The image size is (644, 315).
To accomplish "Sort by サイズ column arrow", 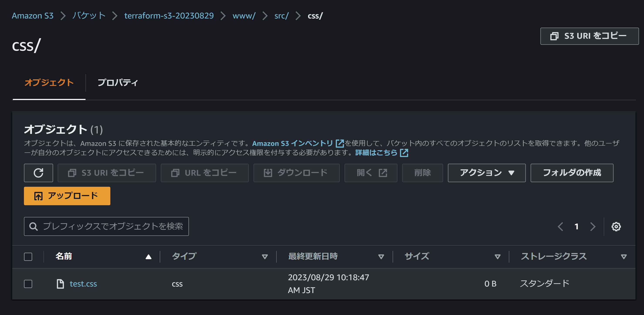I will (498, 257).
